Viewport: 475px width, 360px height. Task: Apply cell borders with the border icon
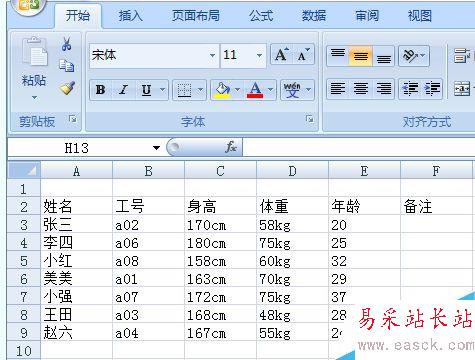(x=184, y=90)
